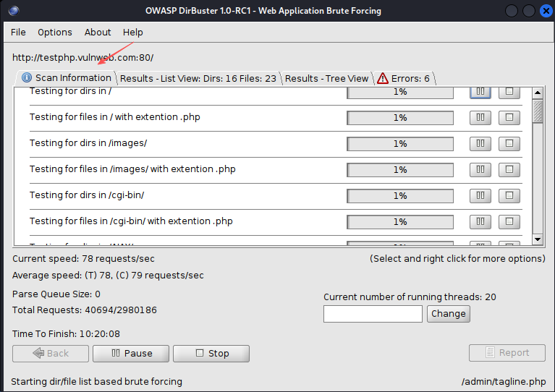Select 'Testing for files in / with extention .php'
The width and height of the screenshot is (555, 392).
point(114,117)
